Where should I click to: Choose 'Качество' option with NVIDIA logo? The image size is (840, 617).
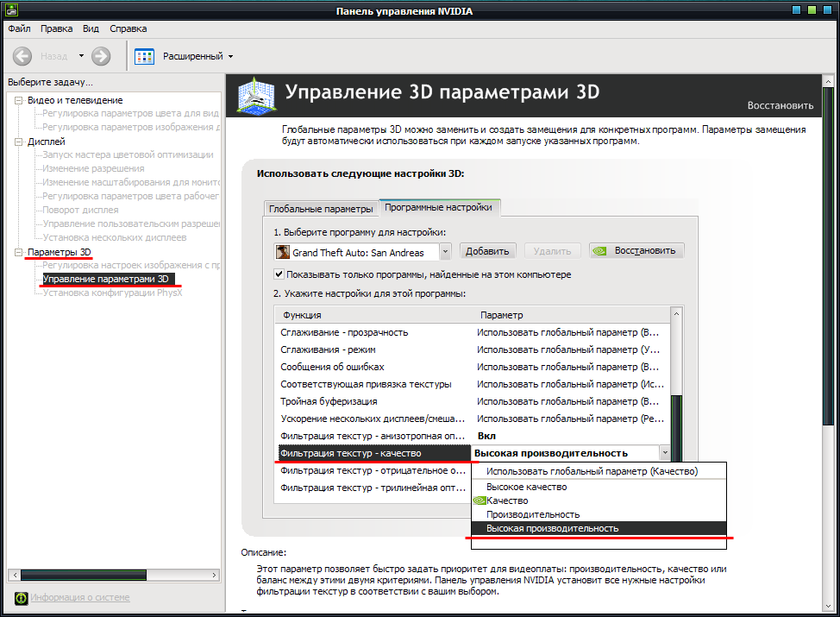(599, 501)
